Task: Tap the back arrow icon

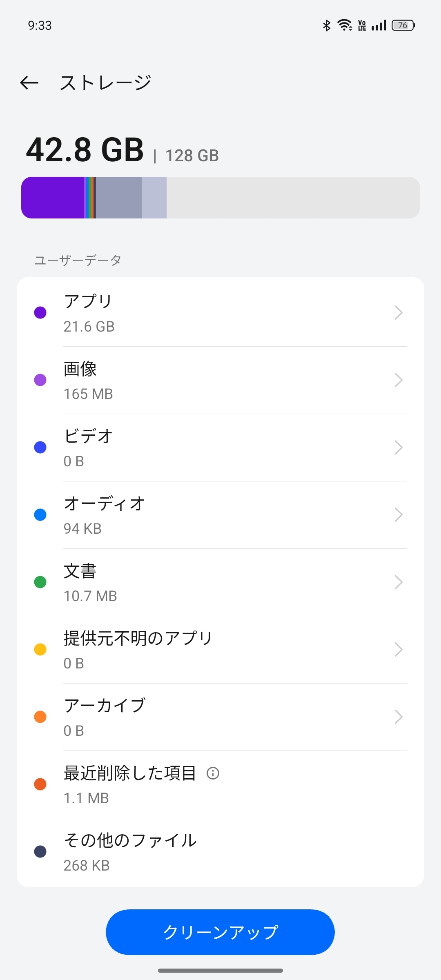Action: tap(29, 83)
